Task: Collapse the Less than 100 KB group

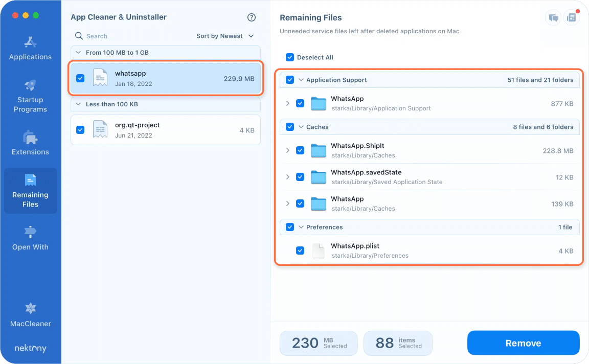Action: tap(78, 104)
